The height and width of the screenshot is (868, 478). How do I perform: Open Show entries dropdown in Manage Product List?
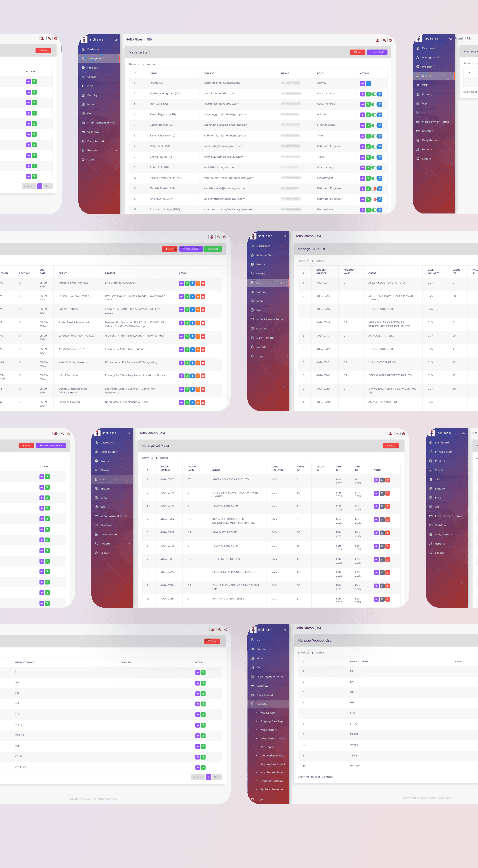310,653
